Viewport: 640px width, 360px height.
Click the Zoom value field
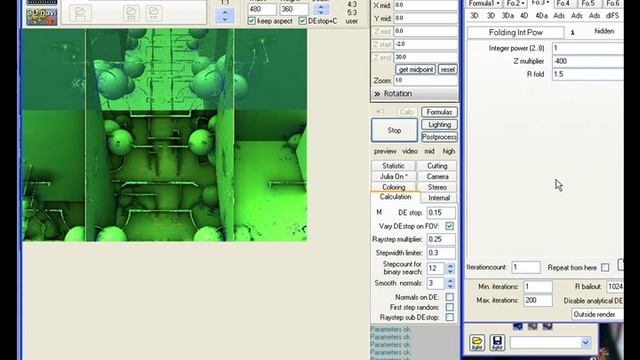point(426,80)
